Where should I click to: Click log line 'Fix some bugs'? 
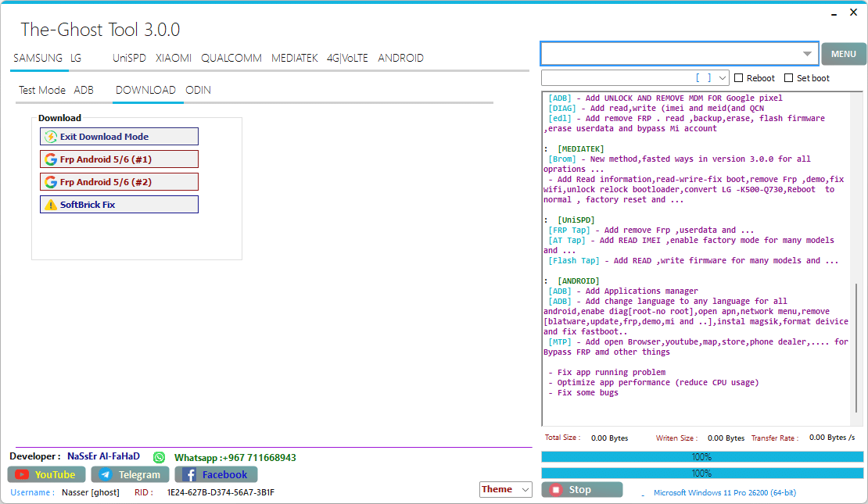[x=587, y=393]
